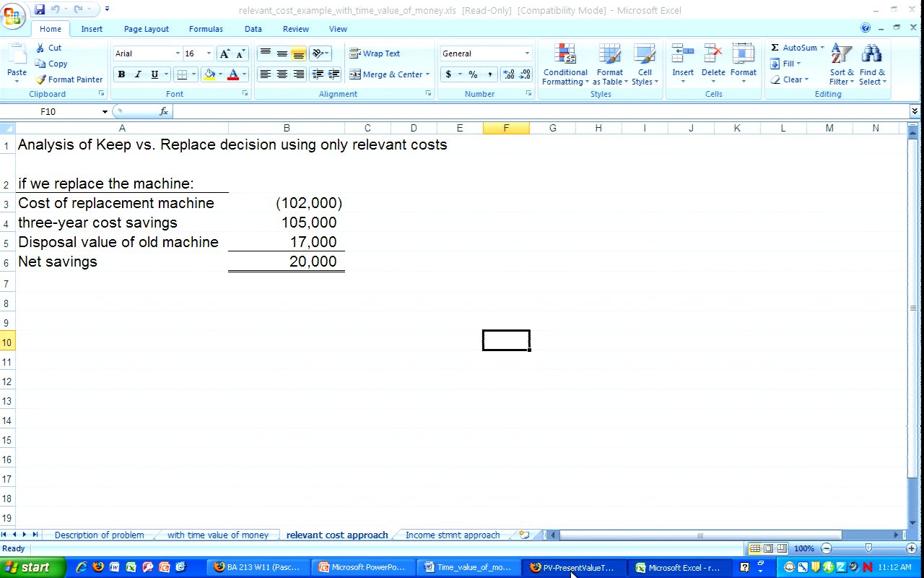Click the Sort & Filter icon
924x578 pixels.
coord(842,65)
